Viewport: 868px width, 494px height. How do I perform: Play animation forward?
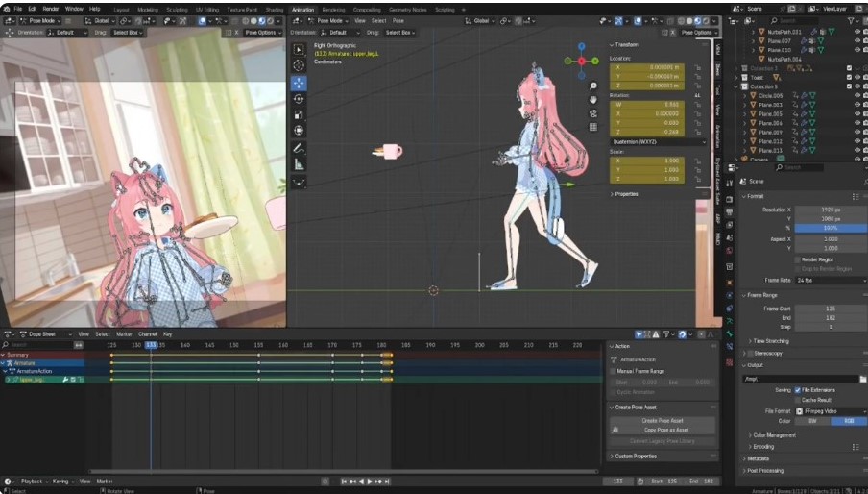pyautogui.click(x=370, y=482)
